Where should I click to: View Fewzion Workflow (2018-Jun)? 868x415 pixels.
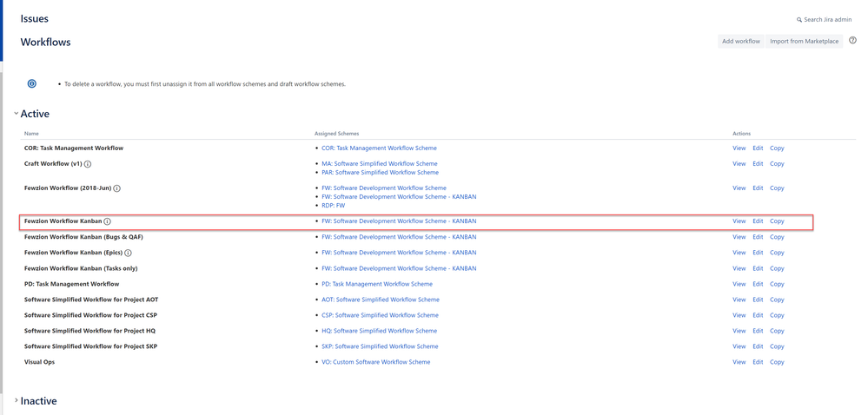739,188
